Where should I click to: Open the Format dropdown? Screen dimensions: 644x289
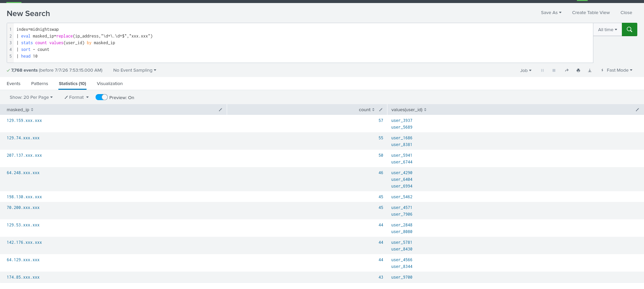pos(76,97)
